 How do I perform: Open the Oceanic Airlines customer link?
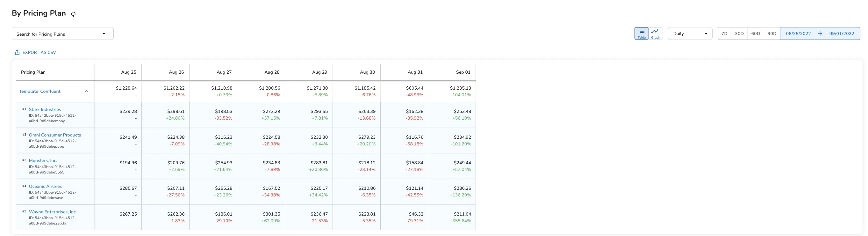pos(46,186)
